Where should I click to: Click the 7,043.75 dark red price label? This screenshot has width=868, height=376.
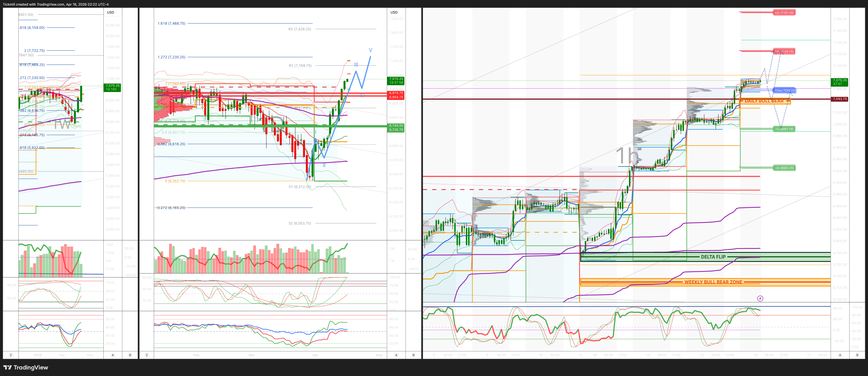(839, 99)
